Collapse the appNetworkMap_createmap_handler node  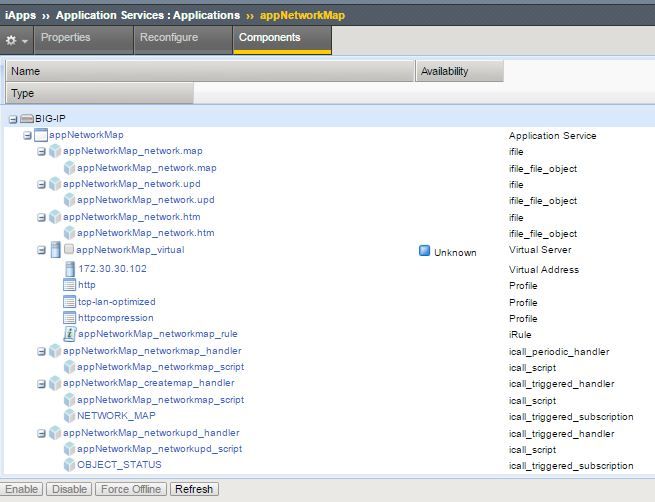pyautogui.click(x=41, y=383)
